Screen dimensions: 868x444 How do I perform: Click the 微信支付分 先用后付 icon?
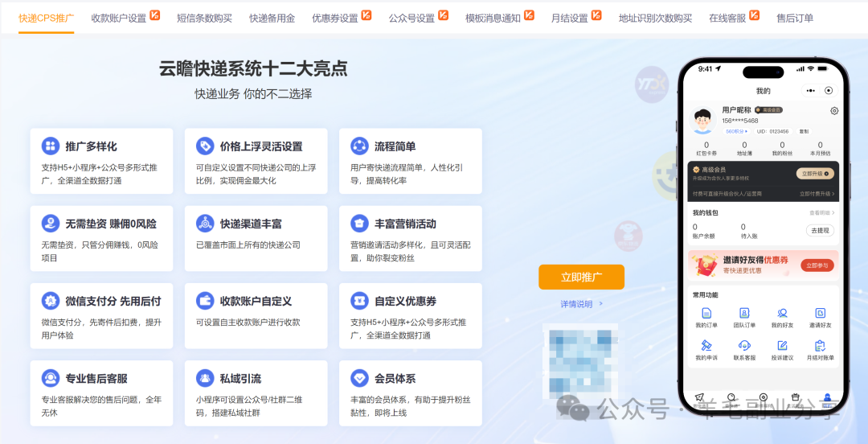pos(51,301)
